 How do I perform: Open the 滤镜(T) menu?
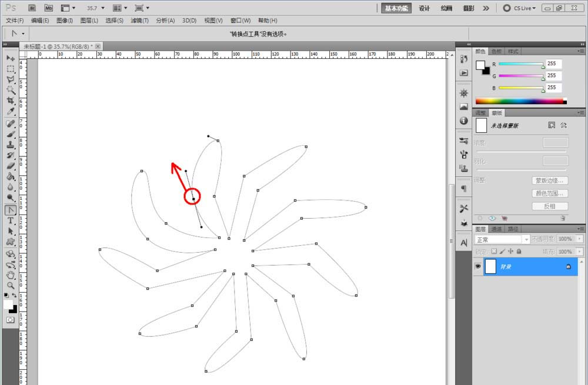point(139,20)
